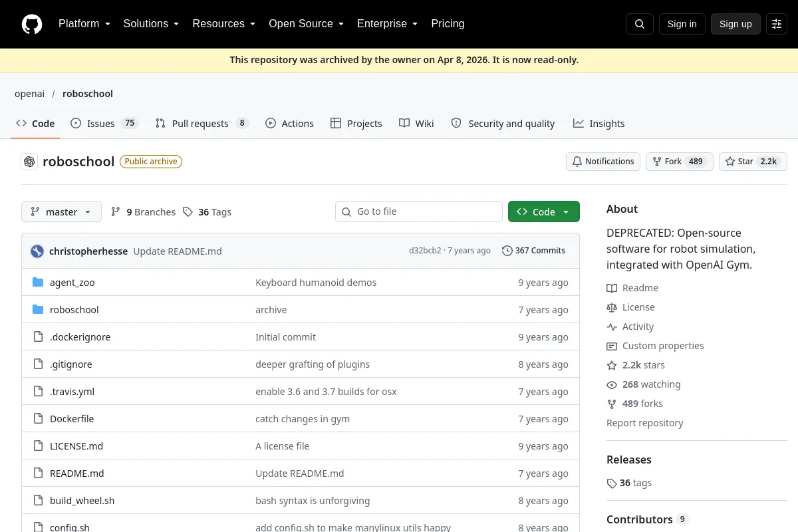Open the openai owner link
Screen dimensions: 798x532
pos(30,94)
